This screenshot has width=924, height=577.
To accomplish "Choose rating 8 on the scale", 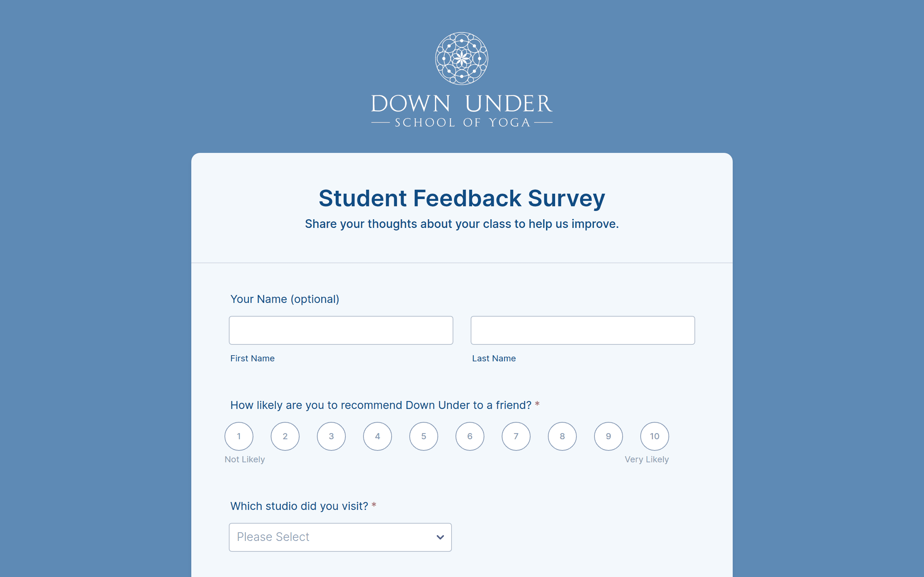I will point(562,436).
